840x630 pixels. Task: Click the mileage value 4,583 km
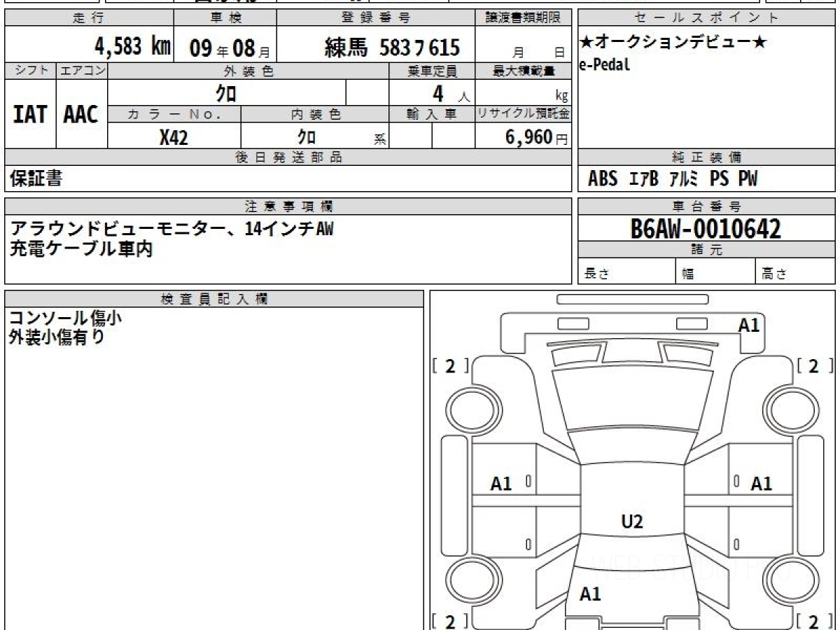click(x=133, y=47)
